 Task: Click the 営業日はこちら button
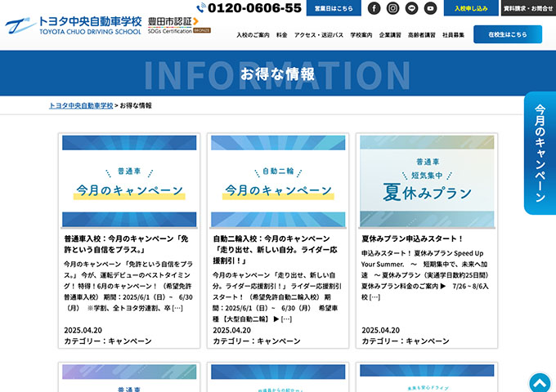point(334,8)
